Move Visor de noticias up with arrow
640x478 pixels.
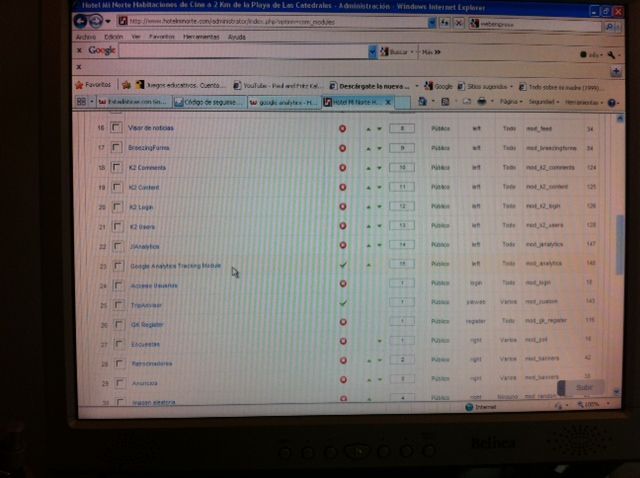[368, 129]
